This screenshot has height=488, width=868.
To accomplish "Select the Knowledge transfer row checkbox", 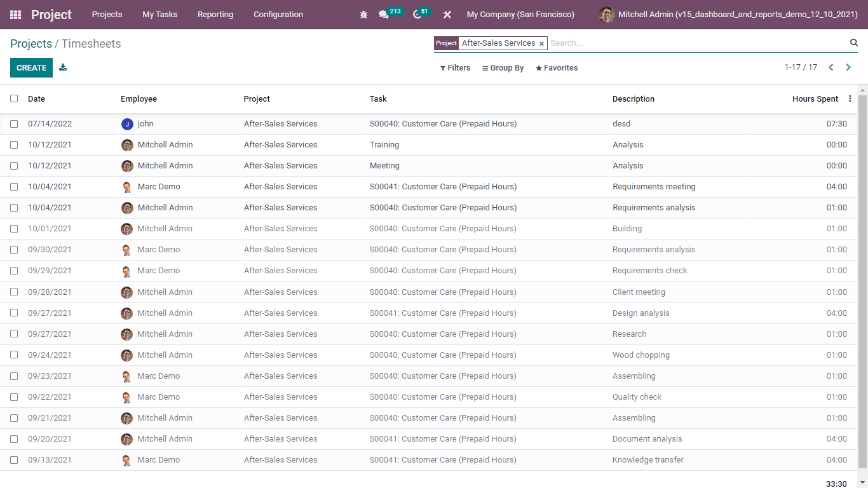I will tap(14, 460).
